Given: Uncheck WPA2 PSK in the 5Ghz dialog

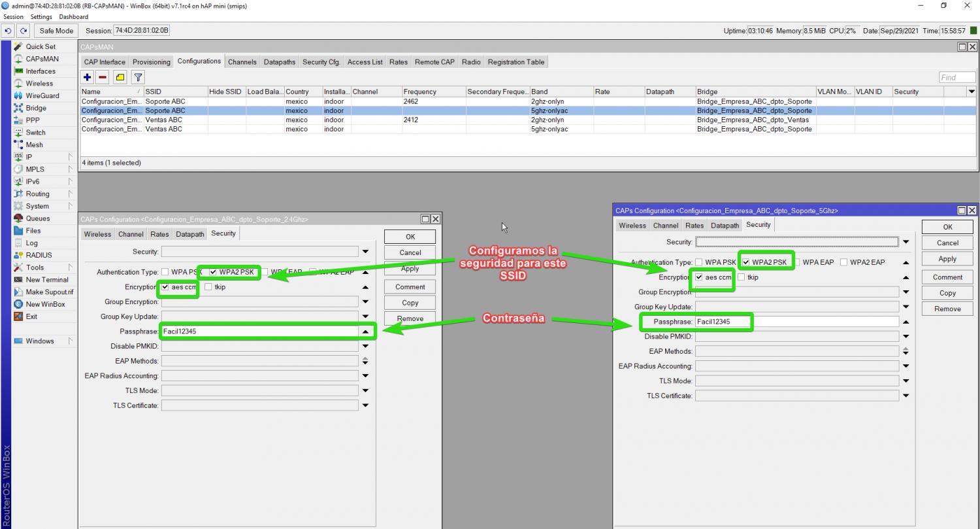Looking at the screenshot, I should point(747,262).
